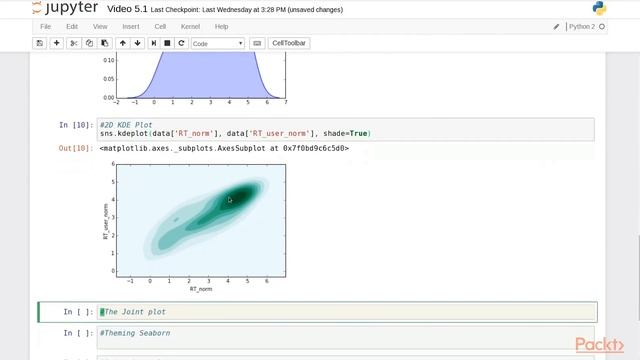Click the Python logo icon
The height and width of the screenshot is (360, 640).
(599, 8)
